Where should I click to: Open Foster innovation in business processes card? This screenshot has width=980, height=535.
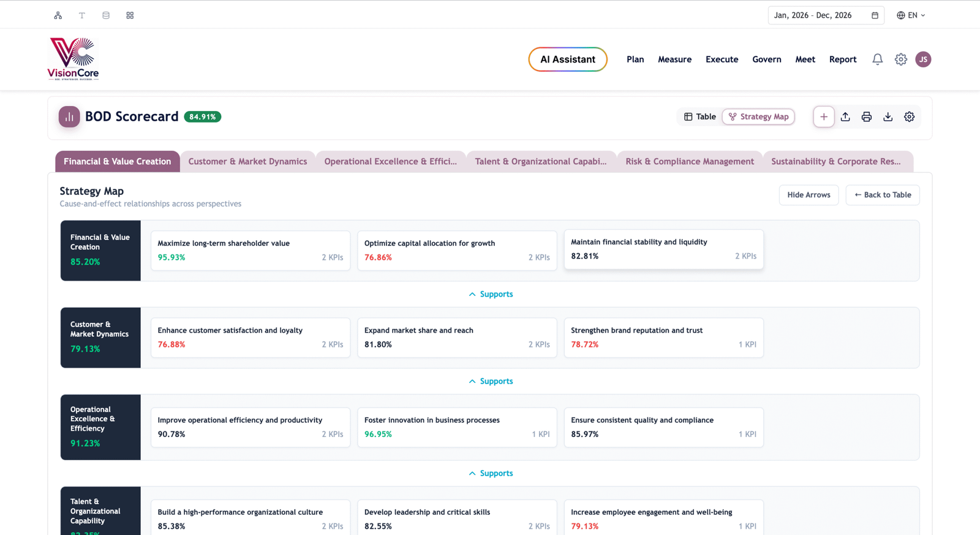[457, 427]
